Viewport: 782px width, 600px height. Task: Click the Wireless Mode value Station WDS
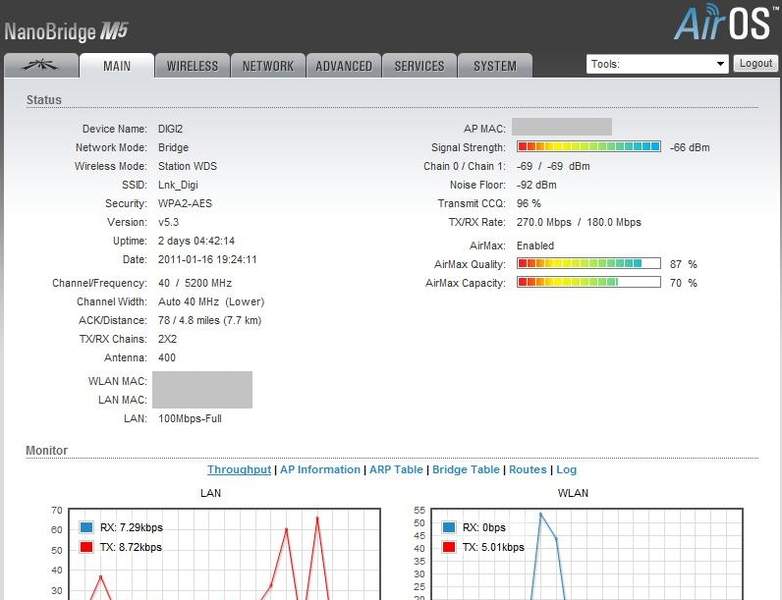tap(188, 166)
